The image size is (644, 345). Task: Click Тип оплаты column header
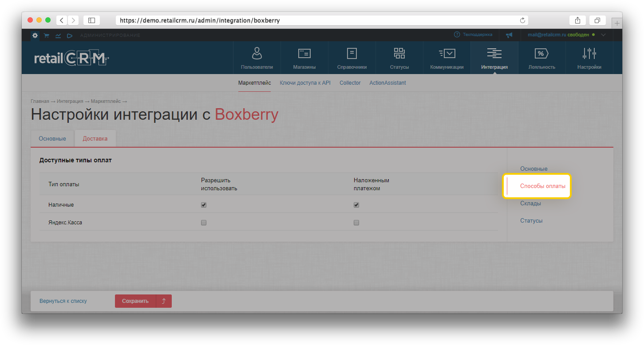click(x=63, y=184)
